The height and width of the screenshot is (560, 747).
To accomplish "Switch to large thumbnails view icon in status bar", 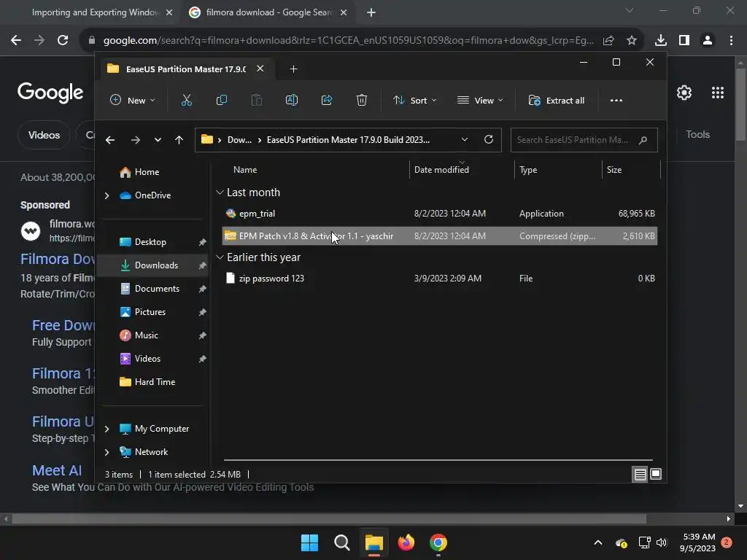I will 656,474.
